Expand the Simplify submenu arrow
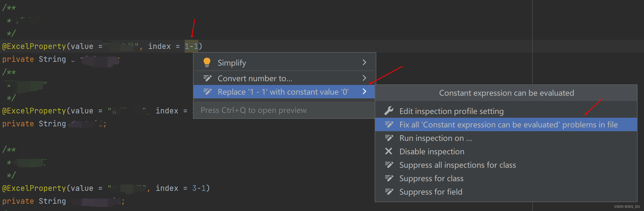 (364, 62)
